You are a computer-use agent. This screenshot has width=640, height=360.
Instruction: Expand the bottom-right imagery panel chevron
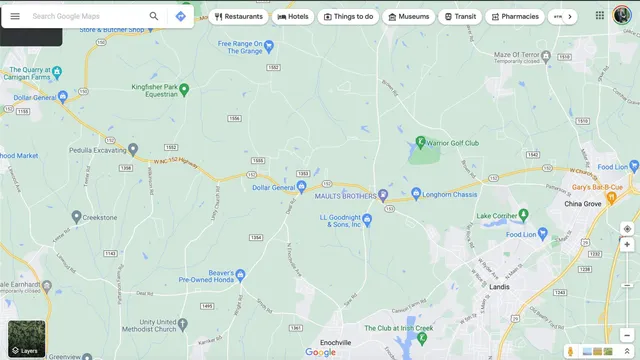[x=627, y=351]
